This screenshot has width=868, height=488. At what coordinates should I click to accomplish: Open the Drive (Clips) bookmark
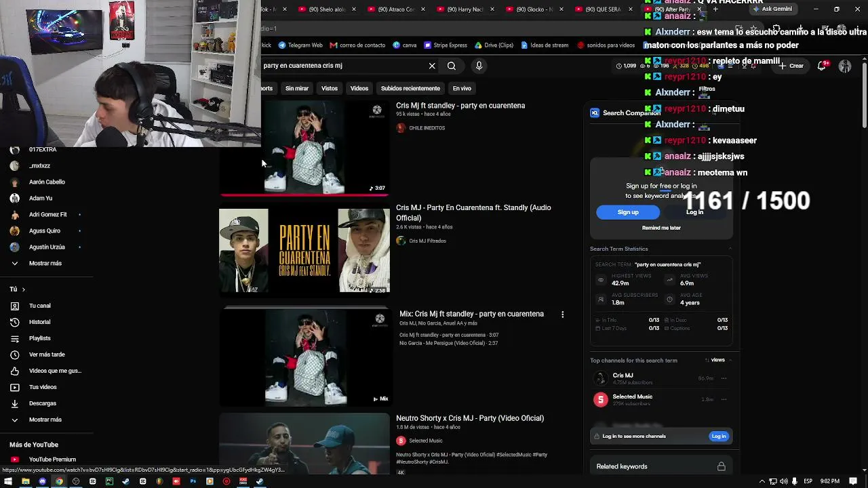click(494, 45)
